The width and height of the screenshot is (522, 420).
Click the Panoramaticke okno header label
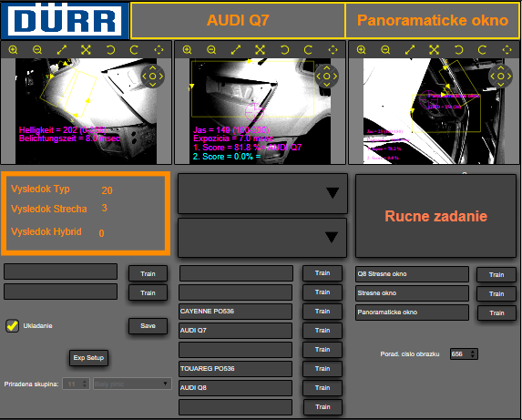(x=433, y=20)
